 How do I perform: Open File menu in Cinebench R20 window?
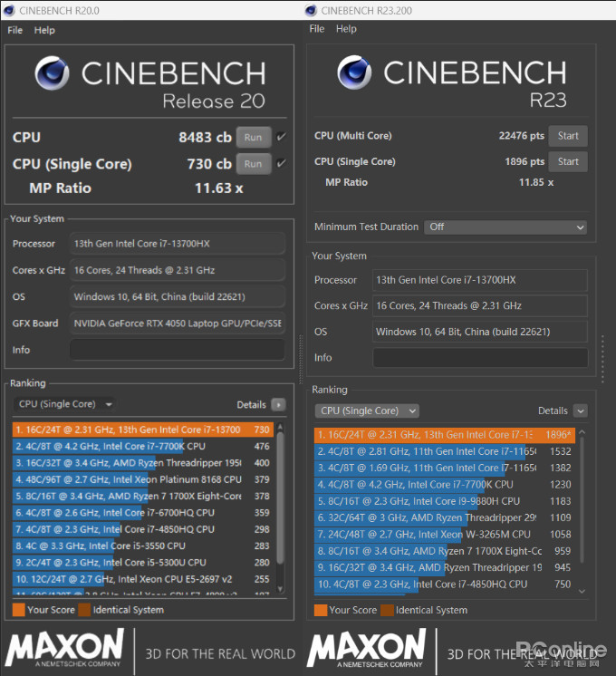tap(15, 30)
